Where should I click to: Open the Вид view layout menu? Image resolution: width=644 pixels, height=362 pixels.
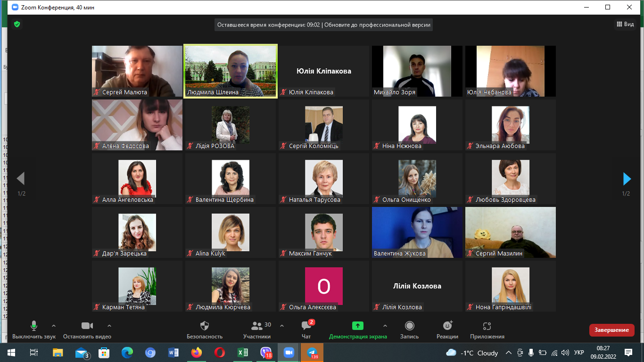click(625, 24)
